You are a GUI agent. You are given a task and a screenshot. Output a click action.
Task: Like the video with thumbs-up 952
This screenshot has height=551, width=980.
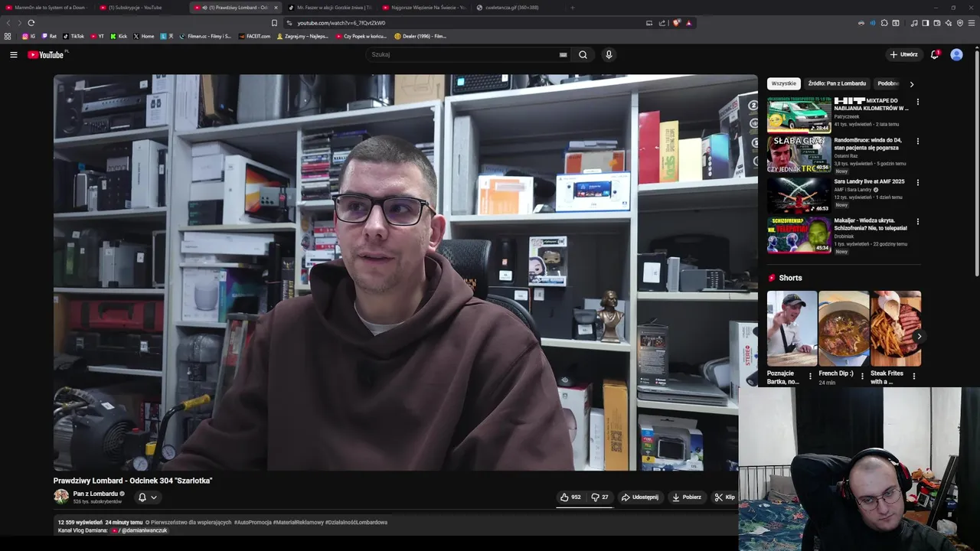[570, 497]
